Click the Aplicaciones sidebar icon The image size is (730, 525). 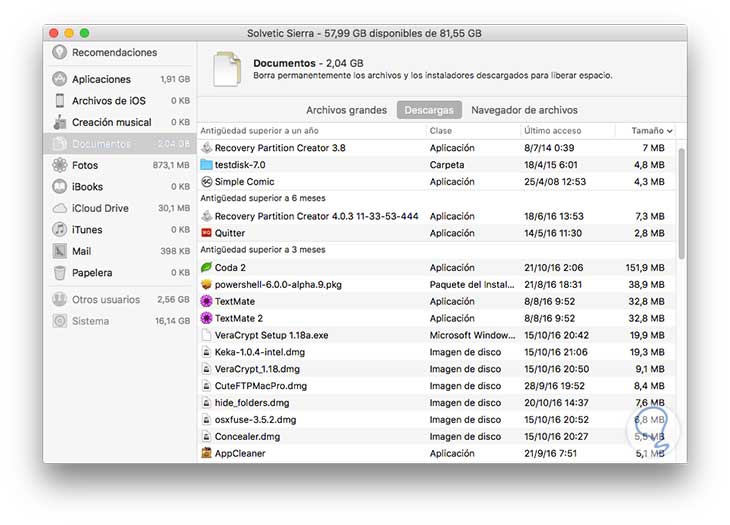pos(60,79)
